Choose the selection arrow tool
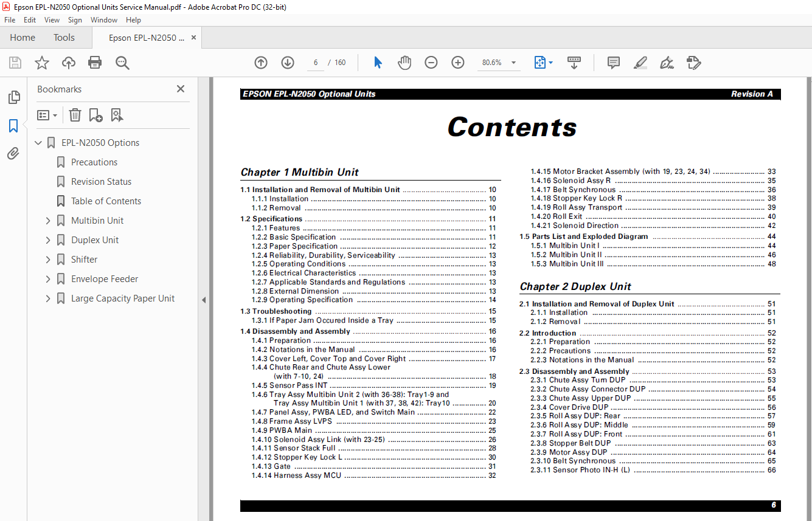This screenshot has width=812, height=521. (378, 63)
